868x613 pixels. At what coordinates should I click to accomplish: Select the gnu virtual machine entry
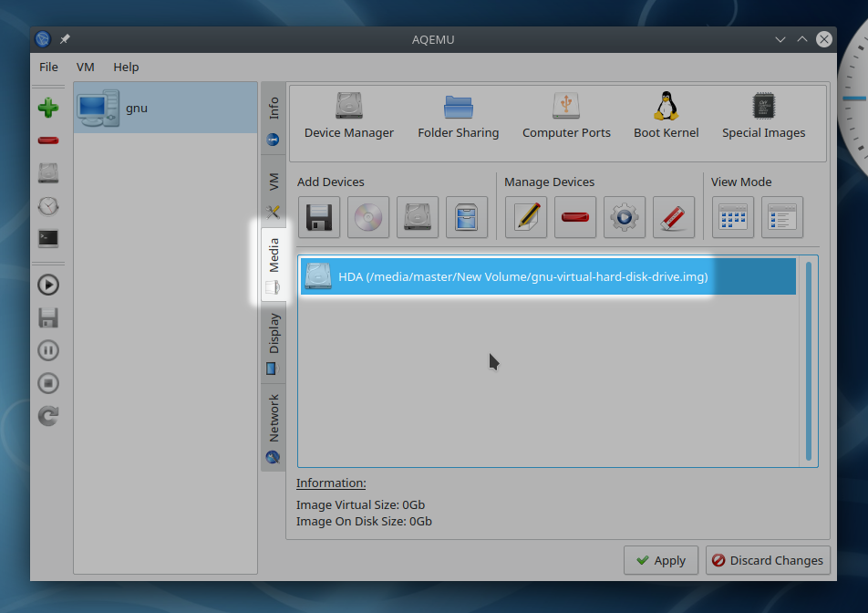coord(166,108)
